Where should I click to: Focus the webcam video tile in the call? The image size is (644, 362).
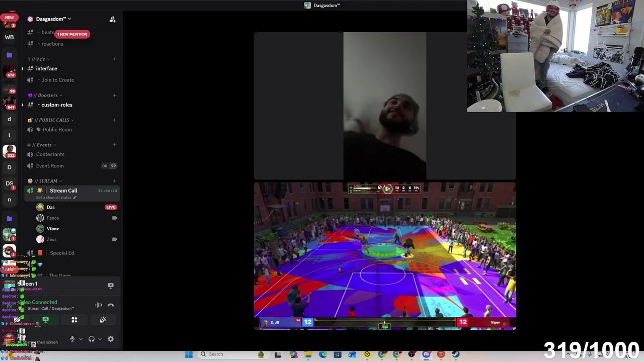point(385,106)
